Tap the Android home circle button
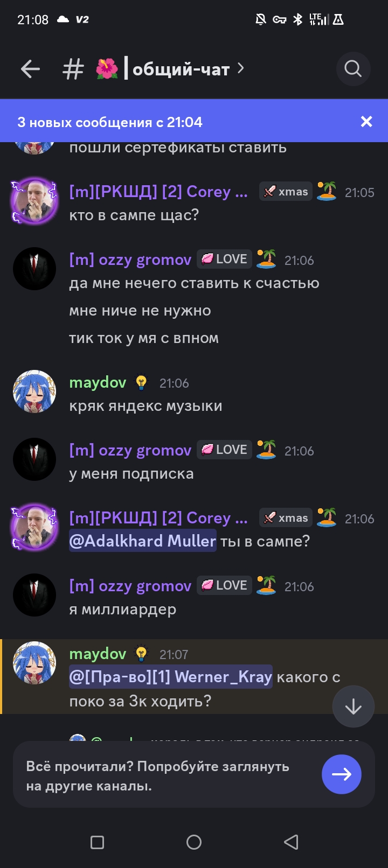The height and width of the screenshot is (868, 388). 194,842
